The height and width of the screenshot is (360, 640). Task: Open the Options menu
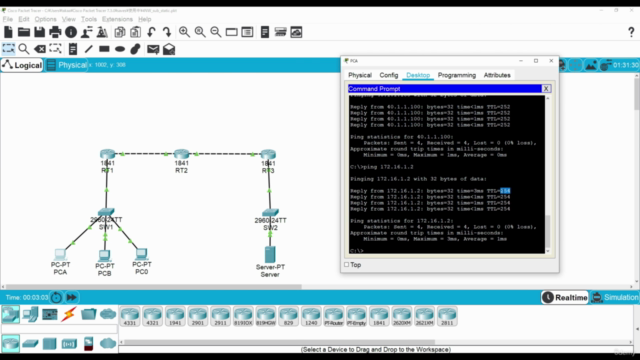tap(45, 19)
